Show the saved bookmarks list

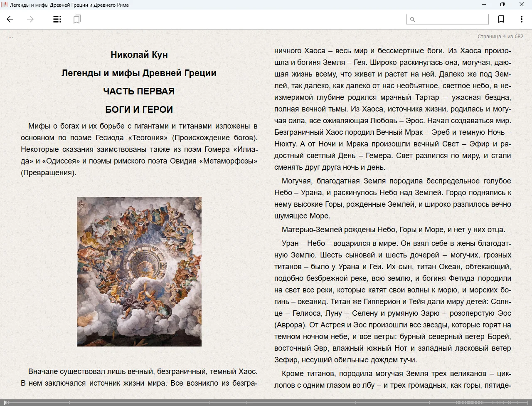77,19
